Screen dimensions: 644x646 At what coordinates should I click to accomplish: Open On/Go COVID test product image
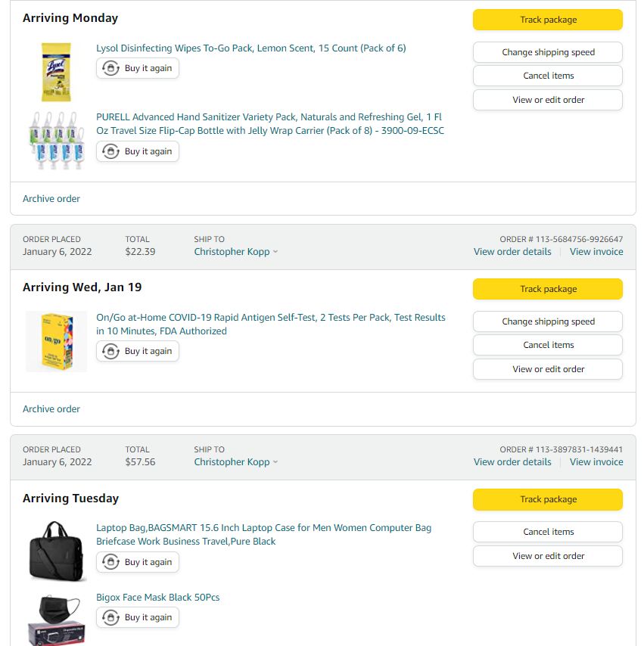[56, 341]
